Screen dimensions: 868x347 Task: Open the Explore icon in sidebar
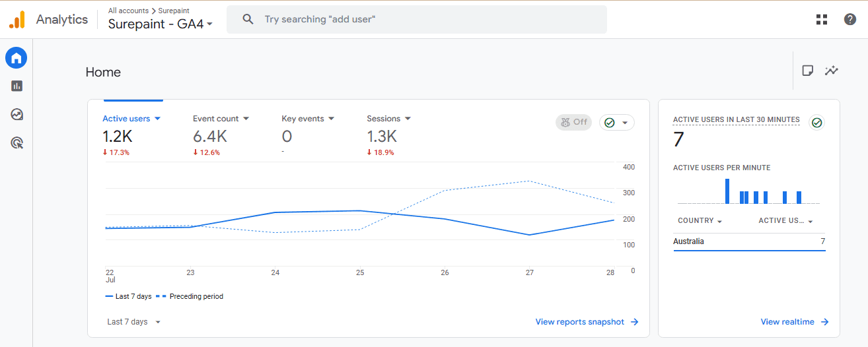[x=17, y=114]
